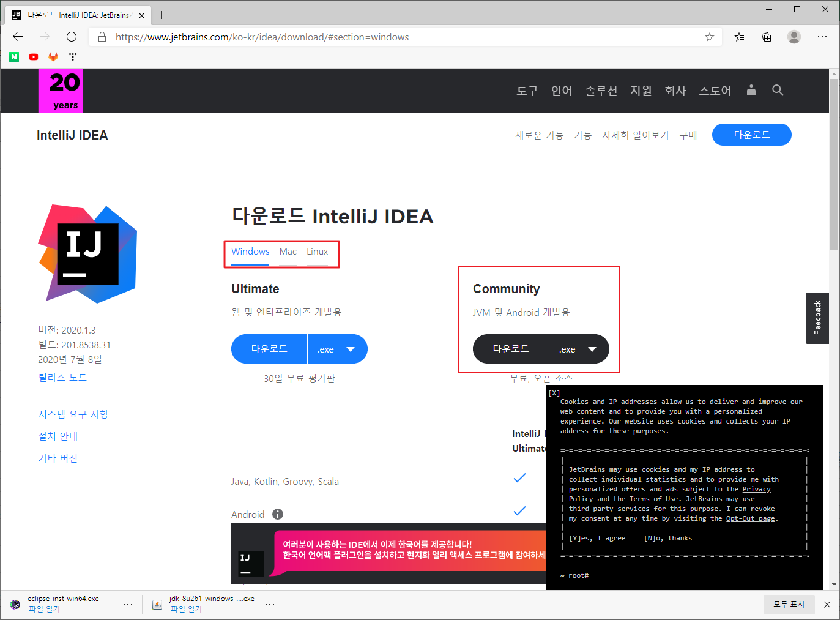Viewport: 840px width, 620px height.
Task: Open browser Collections panel
Action: (767, 37)
